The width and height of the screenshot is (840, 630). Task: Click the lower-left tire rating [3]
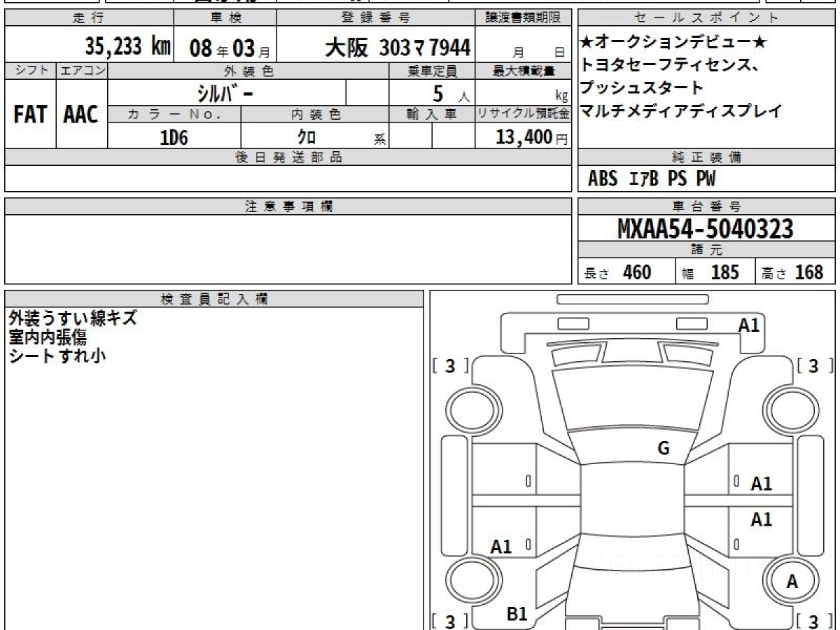click(x=450, y=621)
